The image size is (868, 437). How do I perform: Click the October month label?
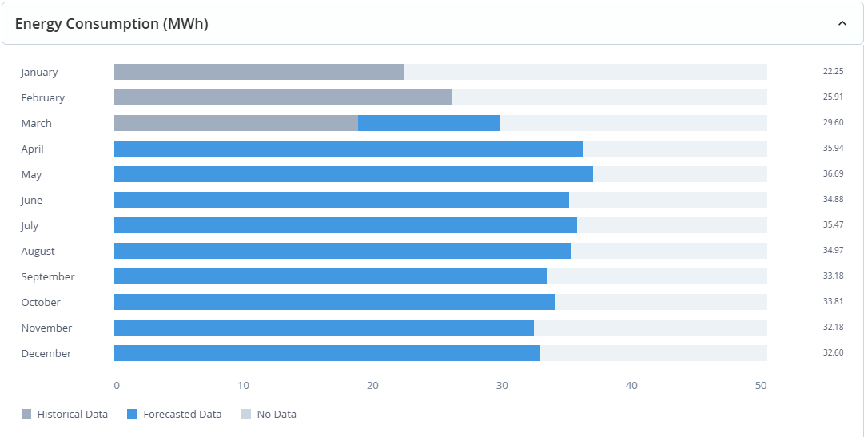tap(41, 302)
